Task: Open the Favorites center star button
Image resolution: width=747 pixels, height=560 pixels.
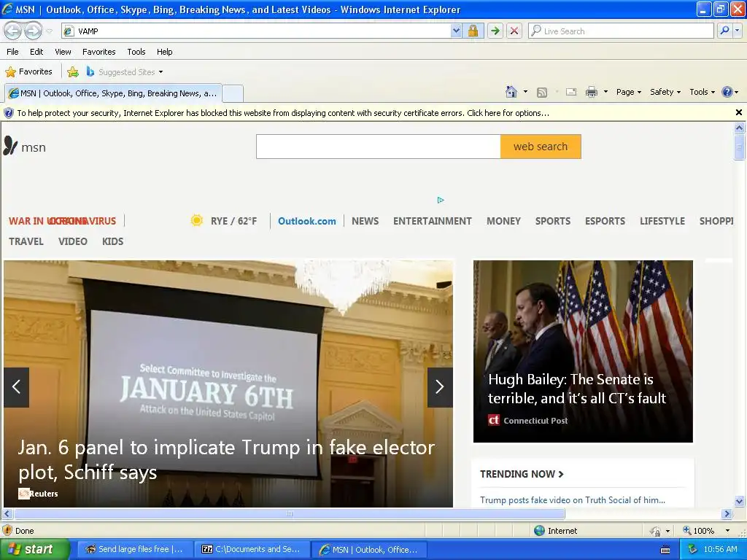Action: 28,71
